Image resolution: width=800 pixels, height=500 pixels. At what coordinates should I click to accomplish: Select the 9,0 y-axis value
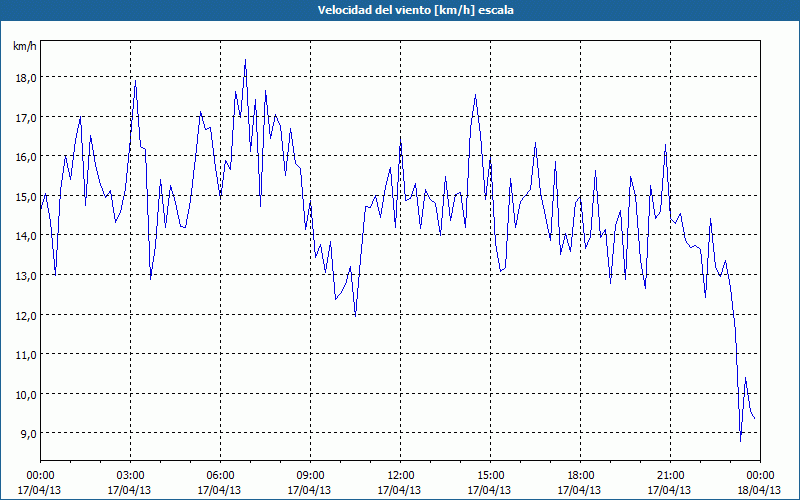pos(28,434)
